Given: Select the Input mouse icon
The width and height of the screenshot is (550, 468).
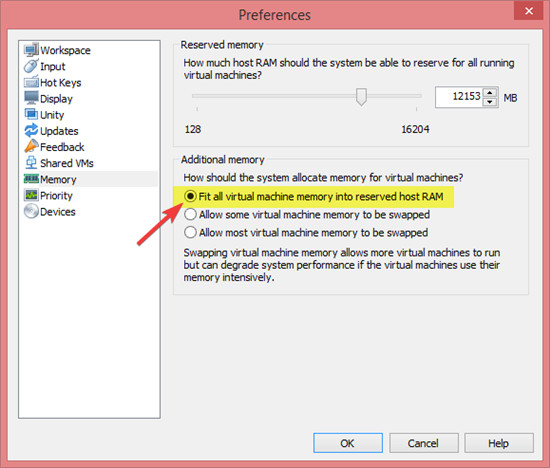Looking at the screenshot, I should pyautogui.click(x=31, y=66).
